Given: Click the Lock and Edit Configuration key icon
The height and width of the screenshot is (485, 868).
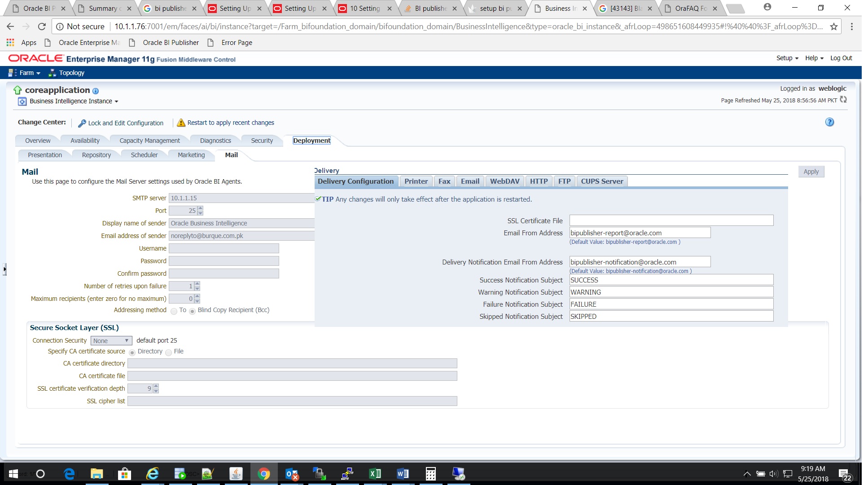Looking at the screenshot, I should click(x=82, y=123).
